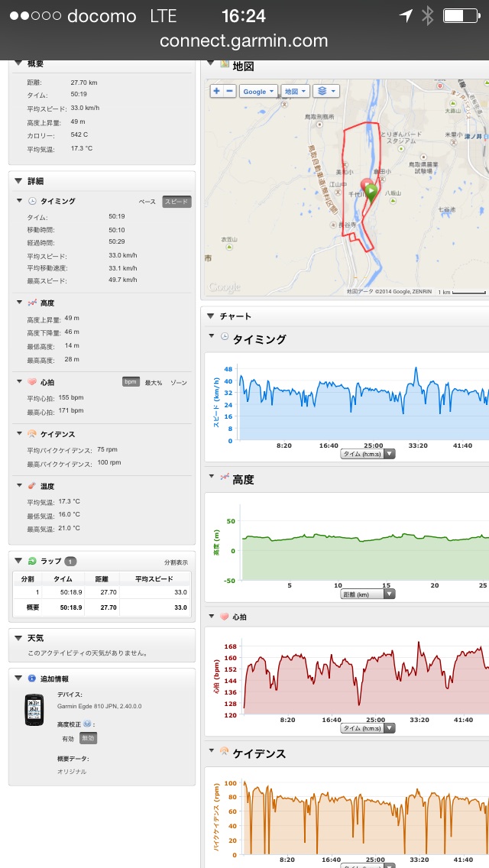This screenshot has width=489, height=868.
Task: Click the 距離 column header in lap table
Action: 102,579
